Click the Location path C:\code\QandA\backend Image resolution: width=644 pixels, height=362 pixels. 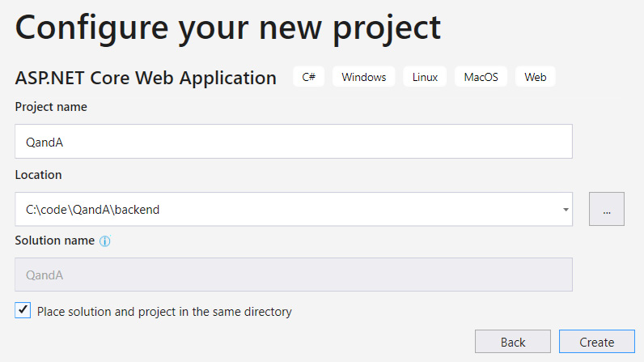tap(92, 210)
